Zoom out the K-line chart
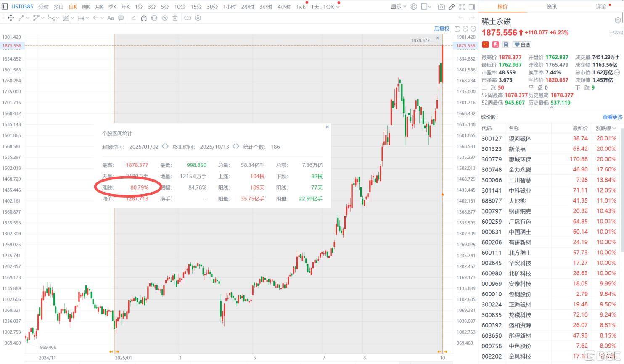This screenshot has width=624, height=364. [465, 29]
